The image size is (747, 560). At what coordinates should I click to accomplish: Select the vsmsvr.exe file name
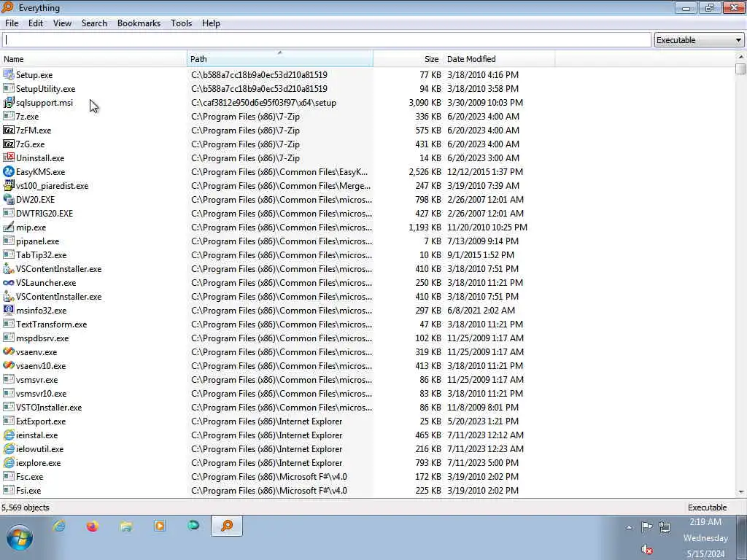coord(37,379)
